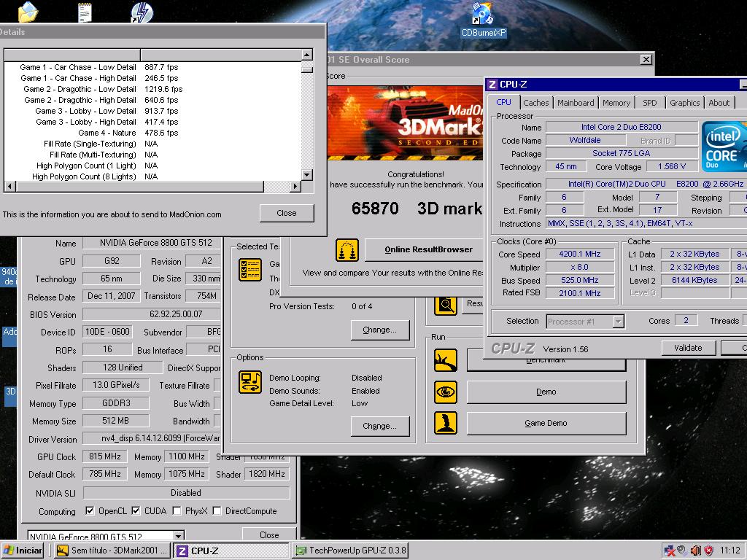Viewport: 747px width, 560px height.
Task: Click the Options demo settings icon
Action: click(250, 382)
